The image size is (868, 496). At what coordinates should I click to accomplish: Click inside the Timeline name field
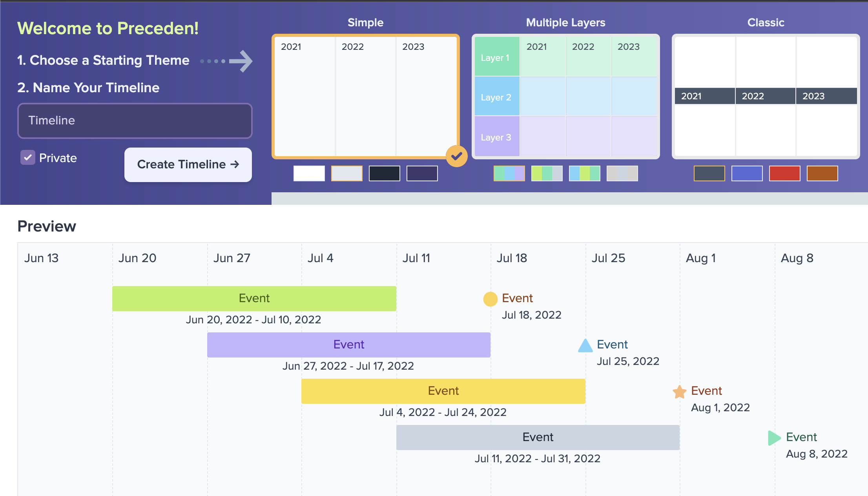point(135,121)
